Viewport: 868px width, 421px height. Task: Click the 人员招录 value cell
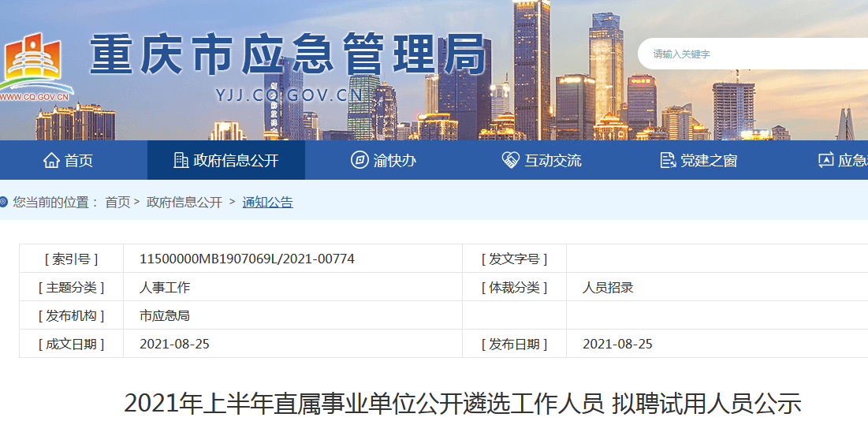pyautogui.click(x=717, y=287)
